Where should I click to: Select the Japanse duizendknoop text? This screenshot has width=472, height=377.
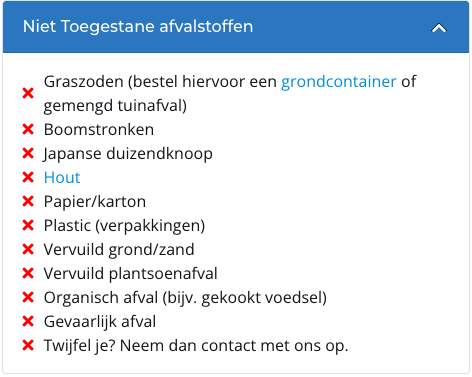128,154
